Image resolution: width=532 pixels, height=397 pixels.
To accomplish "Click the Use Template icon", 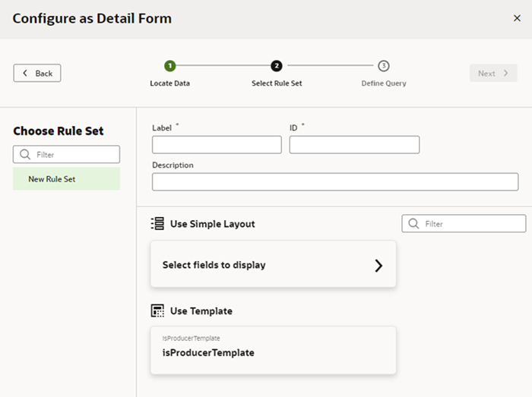I will point(157,310).
